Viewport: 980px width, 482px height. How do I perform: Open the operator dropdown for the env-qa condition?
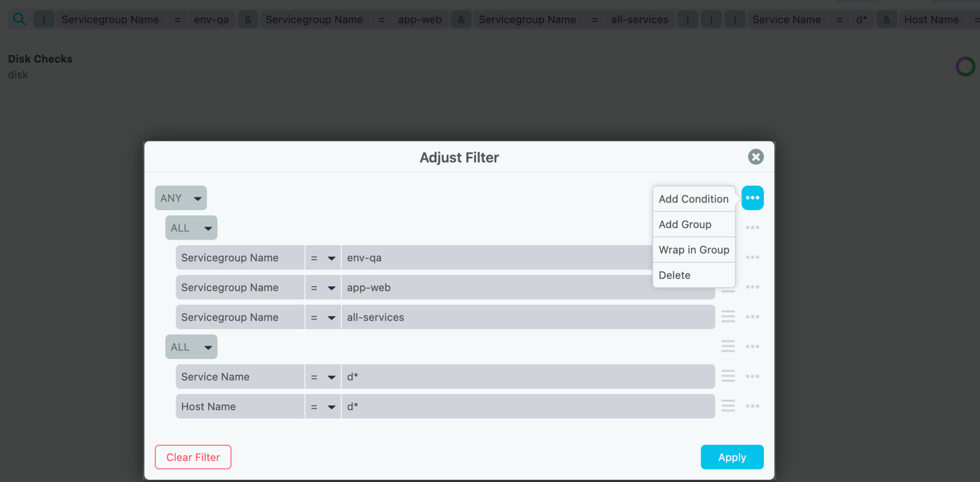pyautogui.click(x=323, y=257)
